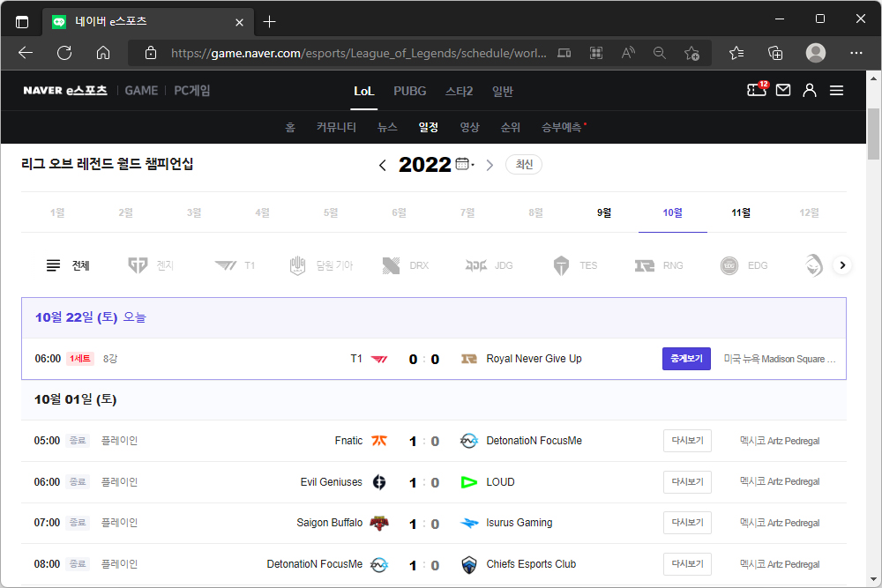This screenshot has width=882, height=588.
Task: Watch T1 vs RNG live via 중계보기
Action: coord(686,359)
